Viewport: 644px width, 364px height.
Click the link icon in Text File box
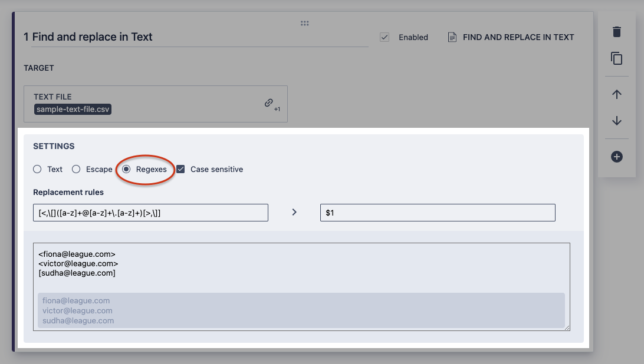pos(269,103)
